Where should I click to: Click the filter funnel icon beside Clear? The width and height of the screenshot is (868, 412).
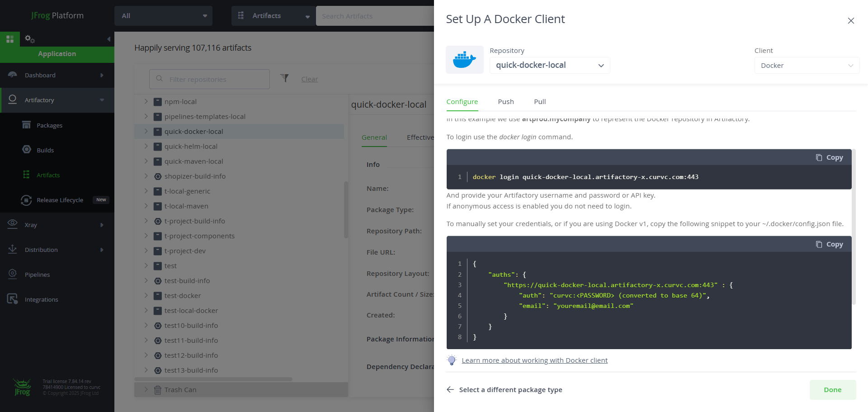pos(284,78)
